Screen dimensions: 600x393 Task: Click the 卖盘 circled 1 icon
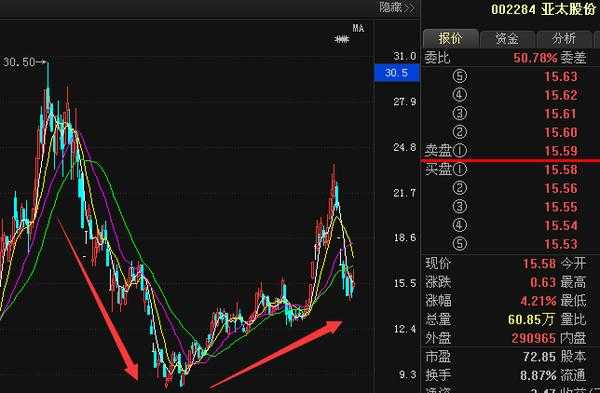(x=460, y=150)
